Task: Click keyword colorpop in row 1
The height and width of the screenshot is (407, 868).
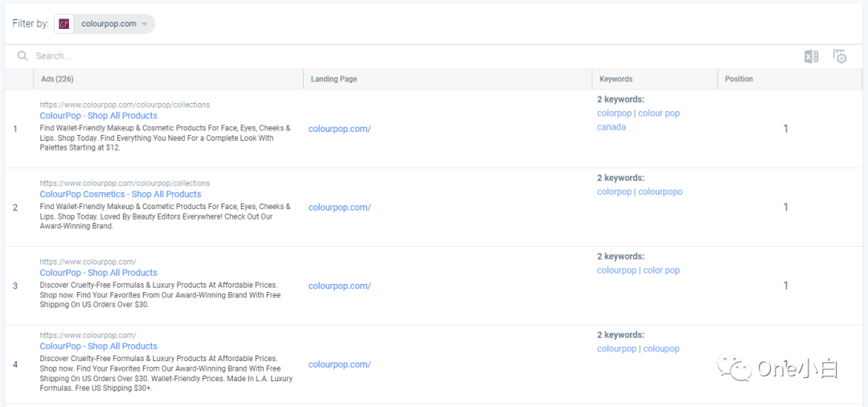Action: [615, 113]
